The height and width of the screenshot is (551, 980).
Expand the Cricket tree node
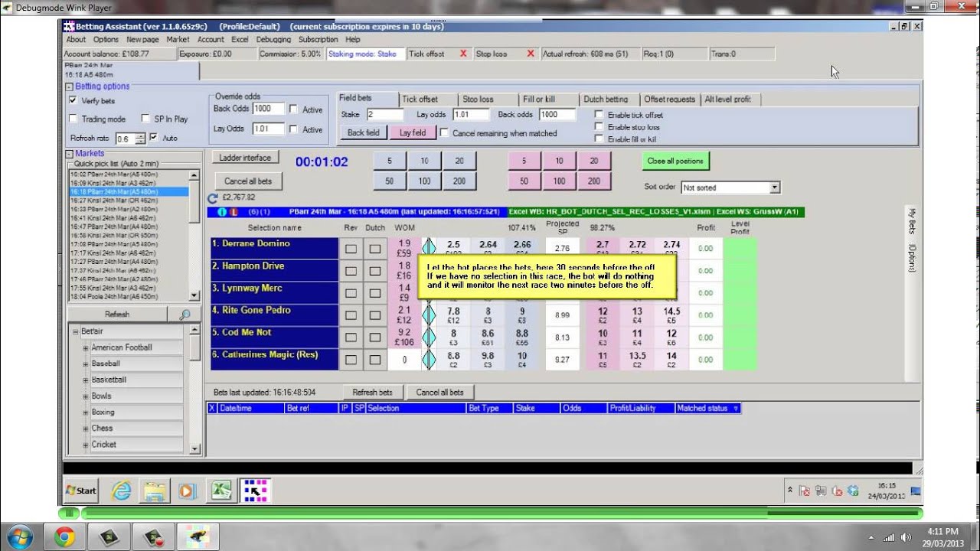(x=86, y=445)
